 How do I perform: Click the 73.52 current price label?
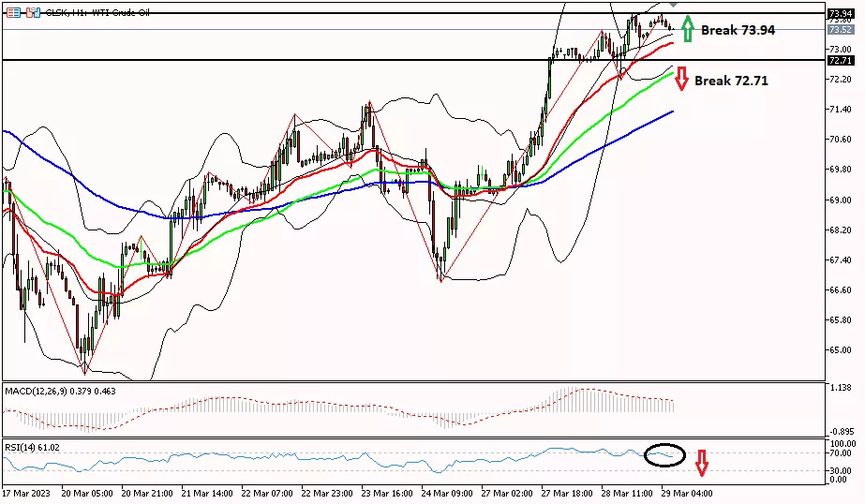coord(840,30)
